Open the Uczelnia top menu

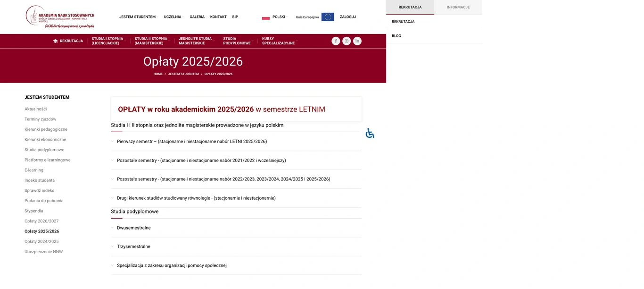click(x=173, y=17)
